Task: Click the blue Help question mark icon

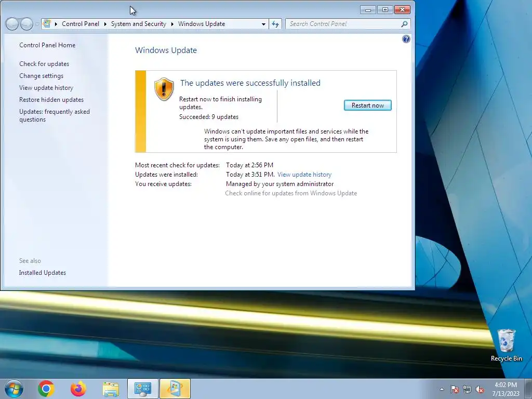Action: click(406, 39)
